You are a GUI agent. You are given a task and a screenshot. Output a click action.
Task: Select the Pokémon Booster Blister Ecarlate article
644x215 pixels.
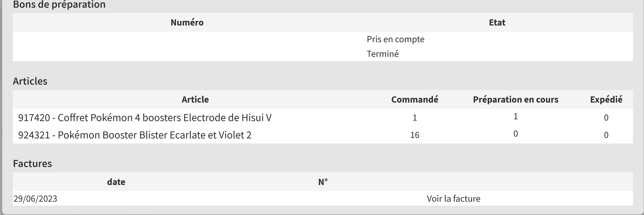point(135,135)
